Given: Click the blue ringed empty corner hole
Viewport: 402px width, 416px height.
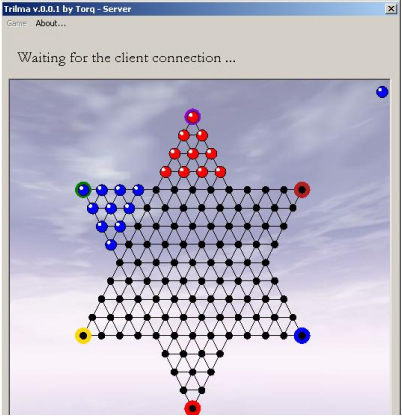Looking at the screenshot, I should [x=302, y=335].
